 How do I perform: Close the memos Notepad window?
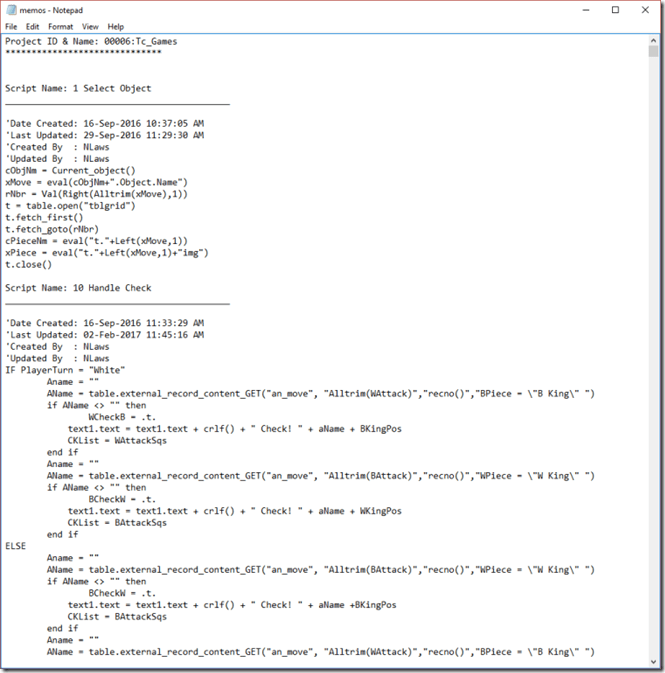[645, 10]
